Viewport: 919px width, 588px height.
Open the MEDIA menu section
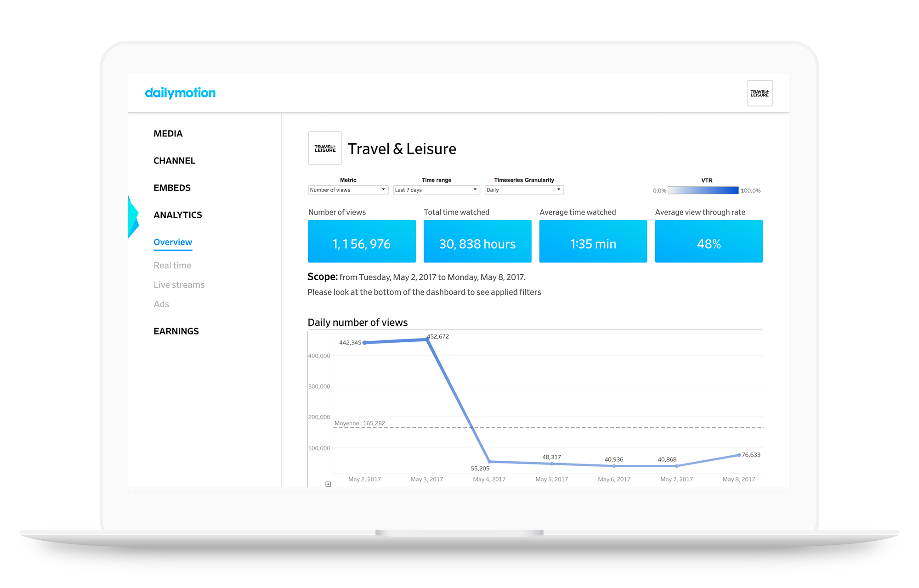coord(168,134)
